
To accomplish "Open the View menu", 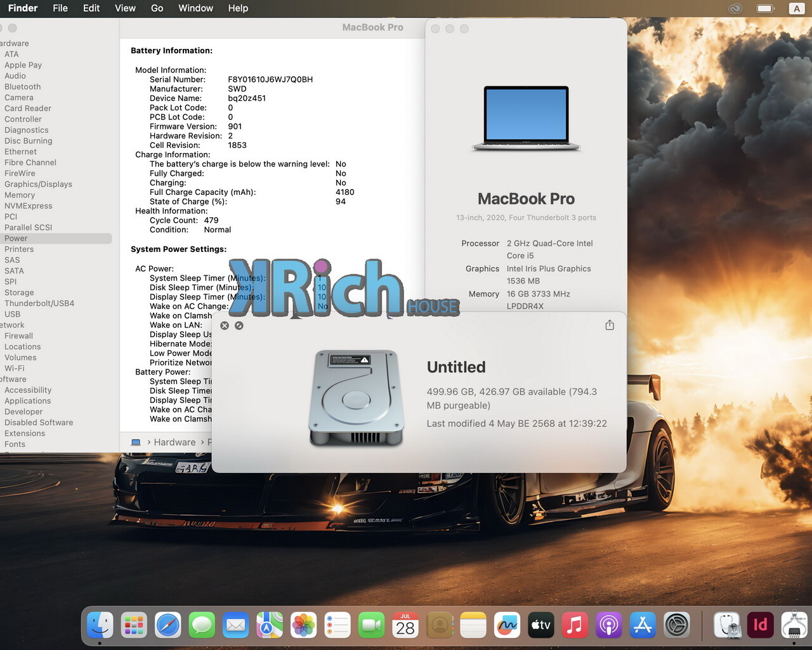I will (125, 8).
